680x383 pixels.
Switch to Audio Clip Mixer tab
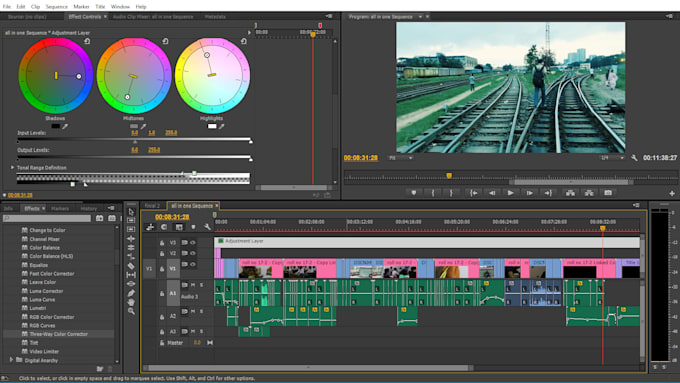click(153, 16)
